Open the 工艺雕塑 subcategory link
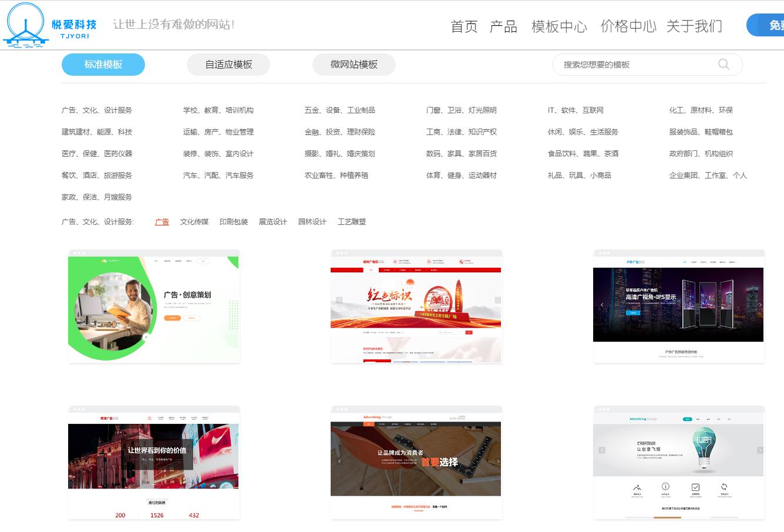Image resolution: width=784 pixels, height=532 pixels. [x=352, y=221]
